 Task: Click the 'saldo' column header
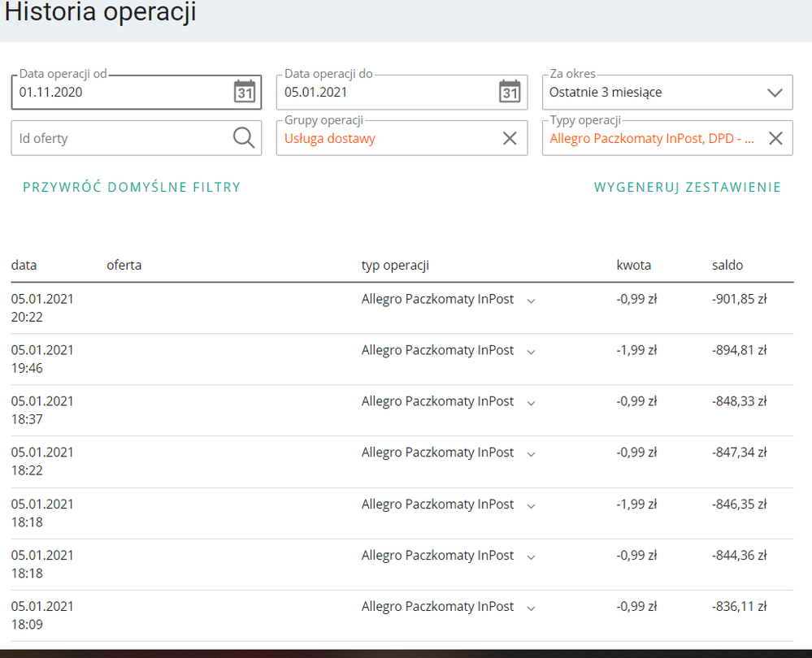click(727, 266)
